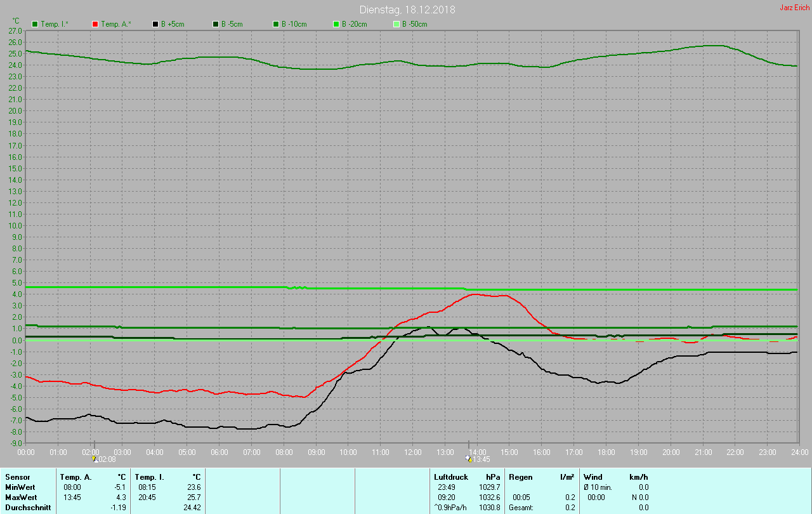Viewport: 812px width, 514px height.
Task: Click the black B +5cm legend square
Action: tap(155, 24)
